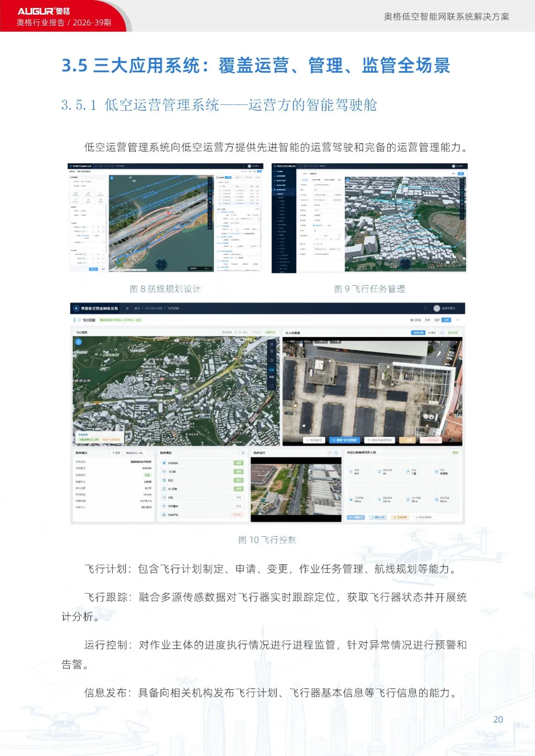Click the 一键起飞 button
Screen dimensions: 535x756
click(x=356, y=517)
